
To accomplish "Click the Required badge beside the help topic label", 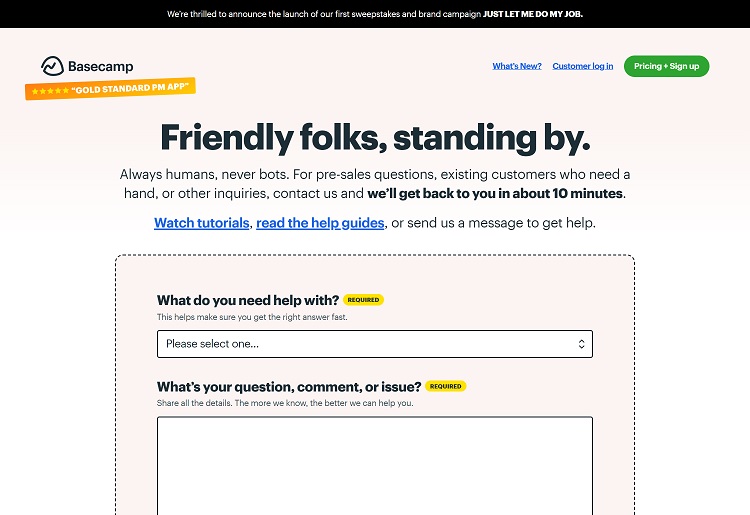I will pyautogui.click(x=363, y=300).
